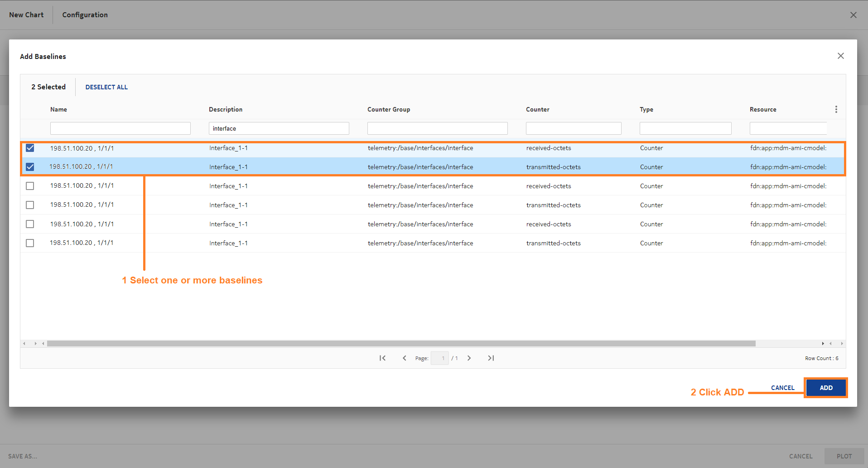Check the third row received-octets baseline
This screenshot has width=868, height=468.
pos(30,186)
